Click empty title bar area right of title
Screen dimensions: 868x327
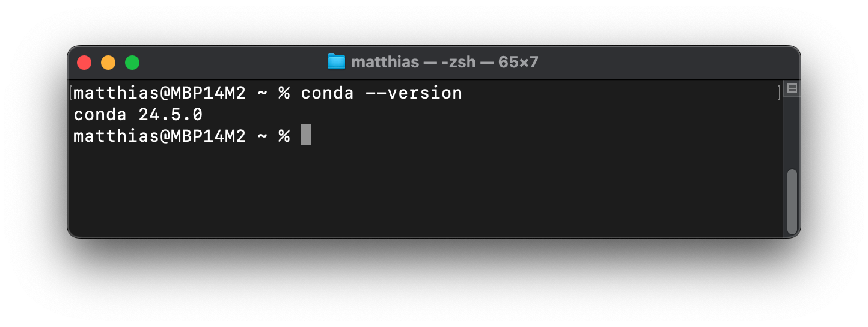click(x=661, y=62)
